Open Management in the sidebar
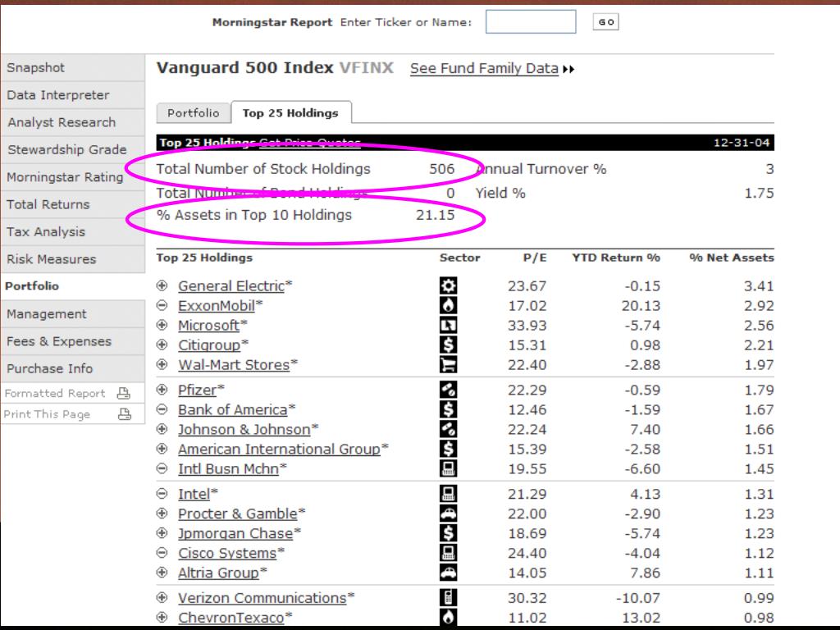840x630 pixels. click(73, 313)
